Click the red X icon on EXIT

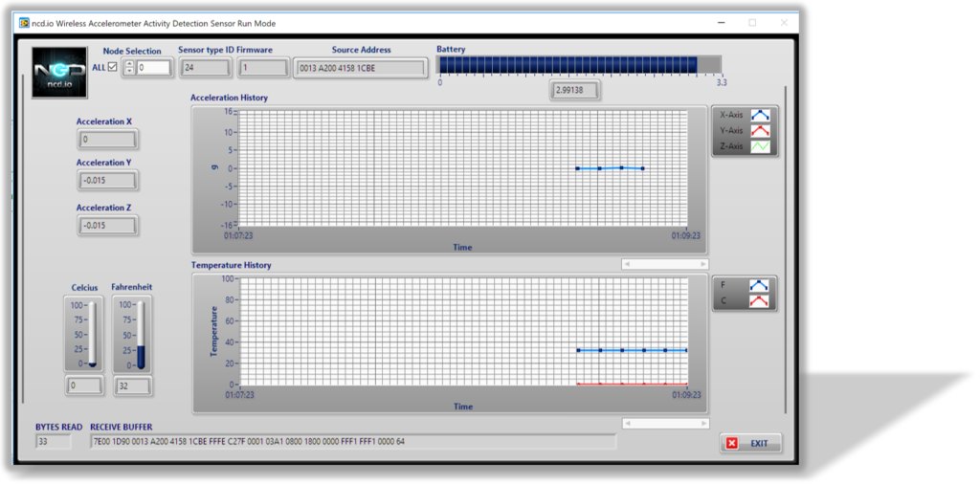point(731,444)
